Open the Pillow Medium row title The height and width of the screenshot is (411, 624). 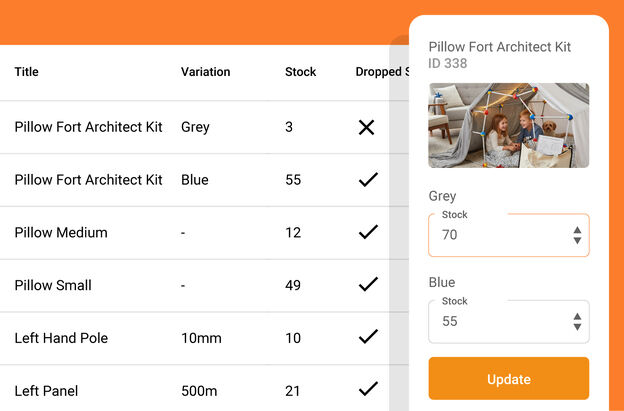[x=61, y=232]
